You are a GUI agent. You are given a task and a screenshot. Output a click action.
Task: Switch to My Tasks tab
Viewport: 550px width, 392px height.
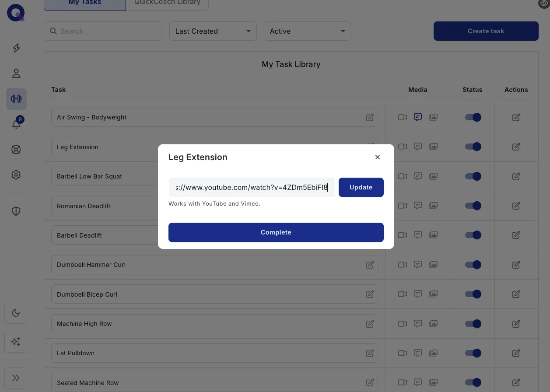coord(85,3)
